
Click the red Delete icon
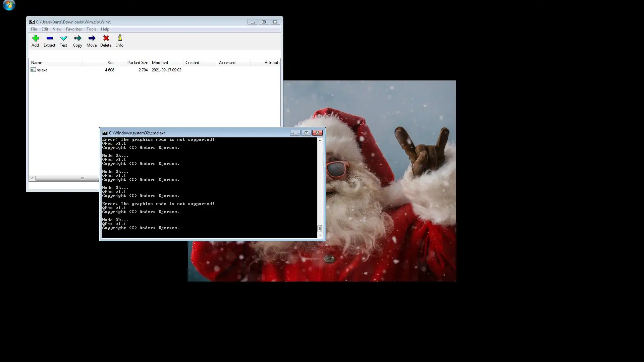pyautogui.click(x=106, y=38)
